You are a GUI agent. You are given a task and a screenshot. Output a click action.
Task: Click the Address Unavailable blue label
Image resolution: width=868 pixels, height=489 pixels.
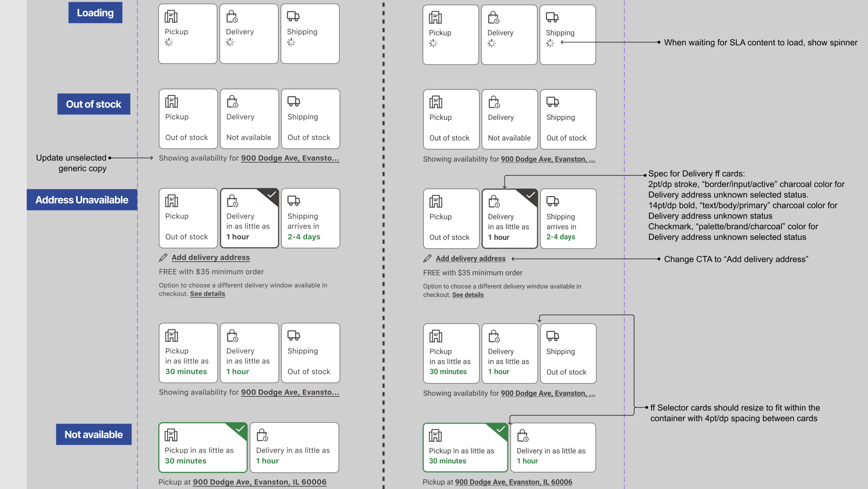[x=82, y=199]
